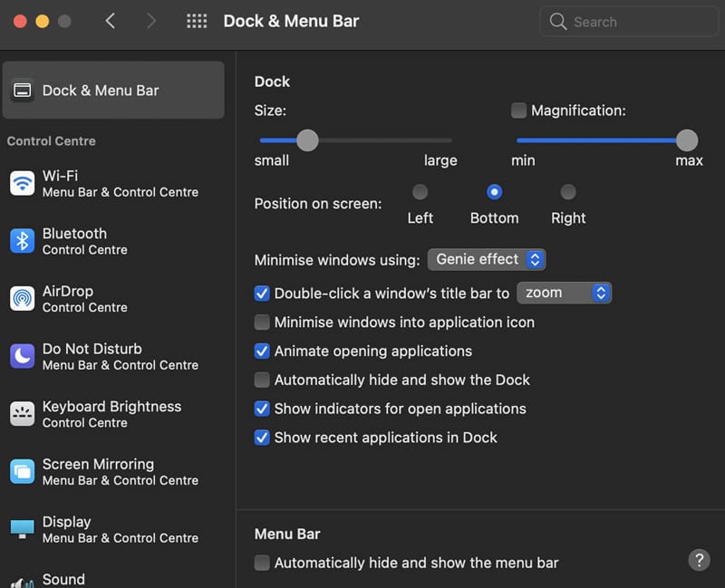Viewport: 725px width, 588px height.
Task: Select Left dock position radio button
Action: [x=420, y=192]
